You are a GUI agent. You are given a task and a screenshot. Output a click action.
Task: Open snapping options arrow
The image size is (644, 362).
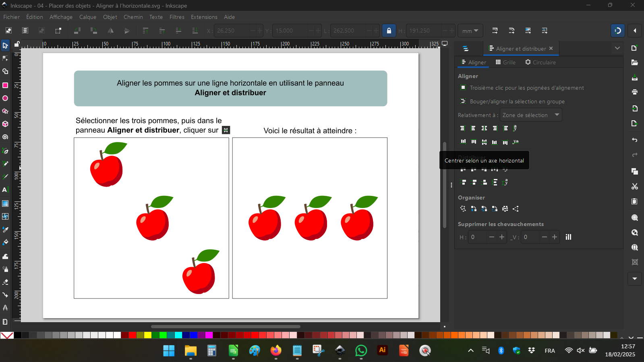635,31
